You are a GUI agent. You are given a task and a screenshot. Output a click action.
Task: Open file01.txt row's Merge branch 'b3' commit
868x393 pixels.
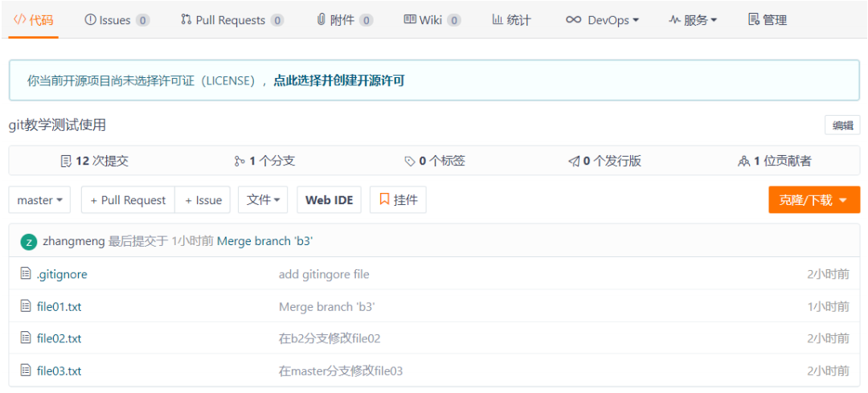click(x=327, y=306)
